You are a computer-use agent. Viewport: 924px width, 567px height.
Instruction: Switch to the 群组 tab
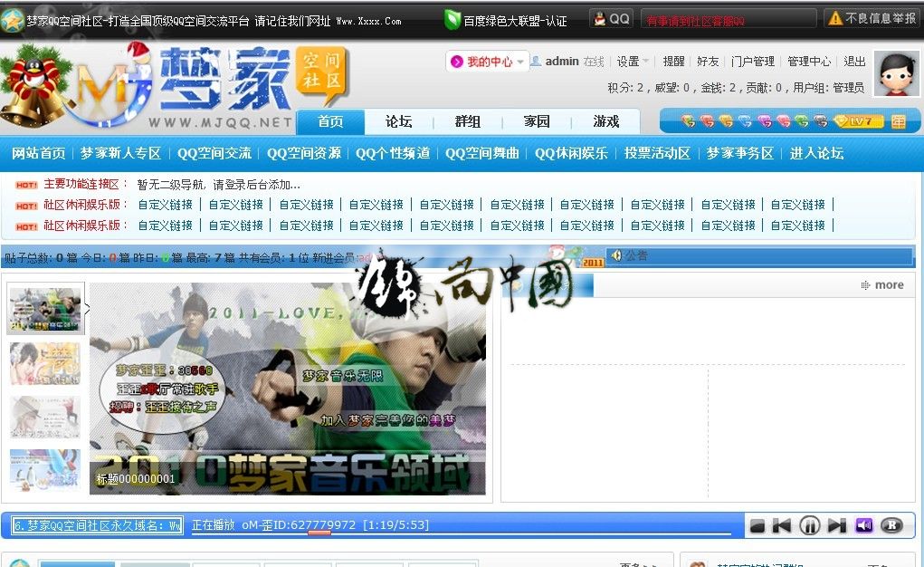tap(468, 121)
